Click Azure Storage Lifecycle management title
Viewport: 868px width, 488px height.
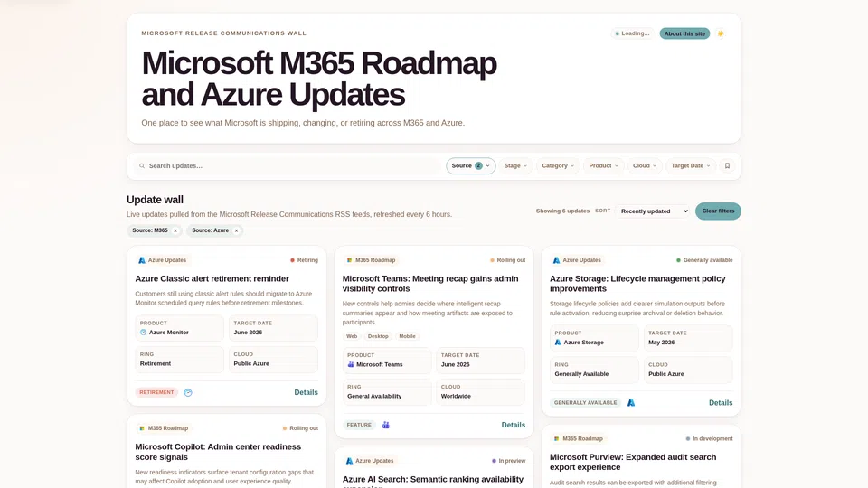[x=637, y=284]
